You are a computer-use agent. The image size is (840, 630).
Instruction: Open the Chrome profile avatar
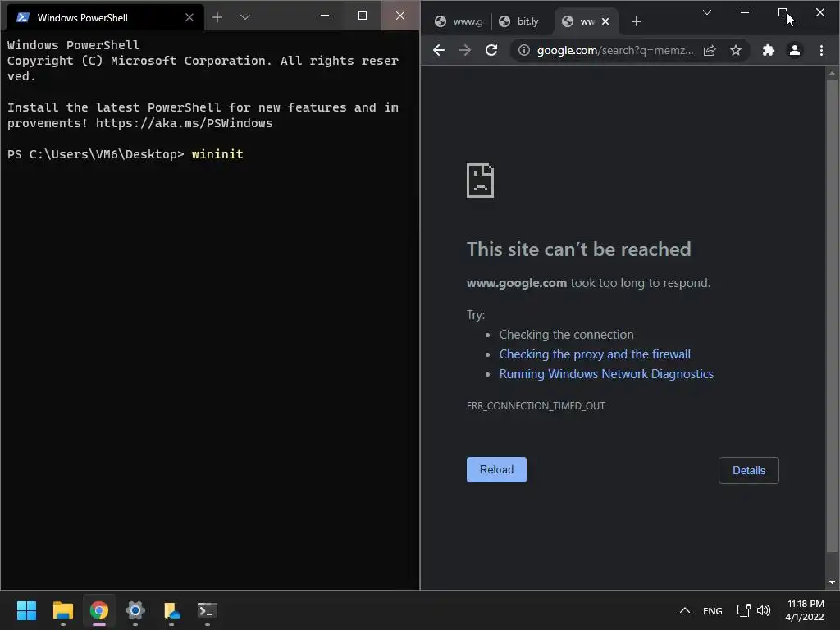(795, 50)
